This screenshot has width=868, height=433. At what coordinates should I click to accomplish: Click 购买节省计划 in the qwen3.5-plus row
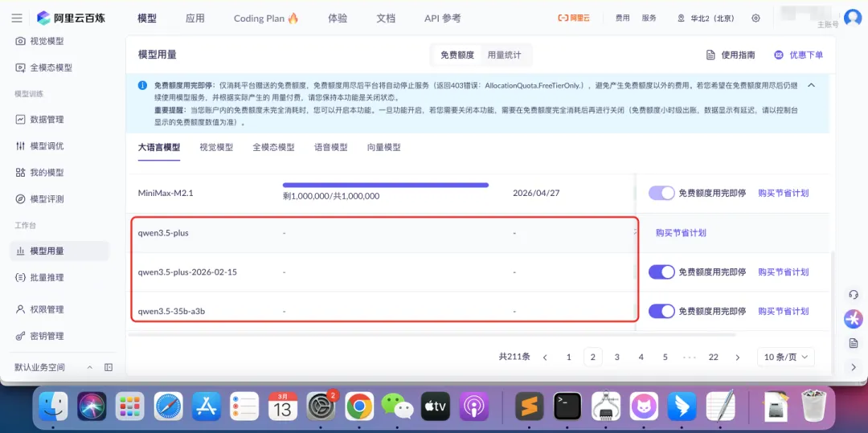tap(681, 233)
